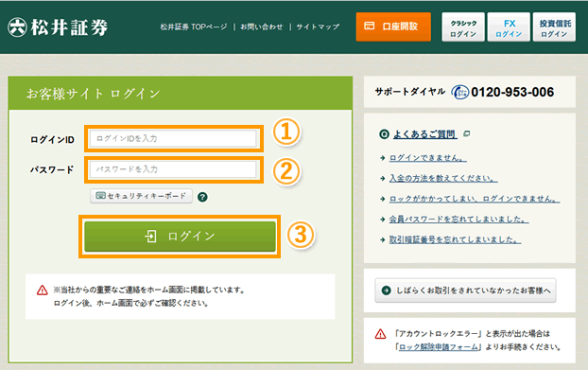This screenshot has height=370, width=588.
Task: Open the security keyboard (セキュリティキーボード)
Action: 141,196
